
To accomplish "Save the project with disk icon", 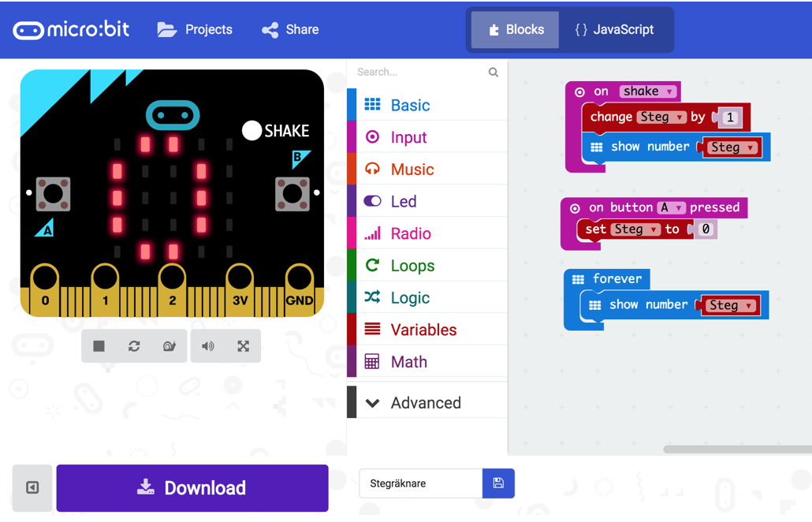I will pyautogui.click(x=498, y=483).
